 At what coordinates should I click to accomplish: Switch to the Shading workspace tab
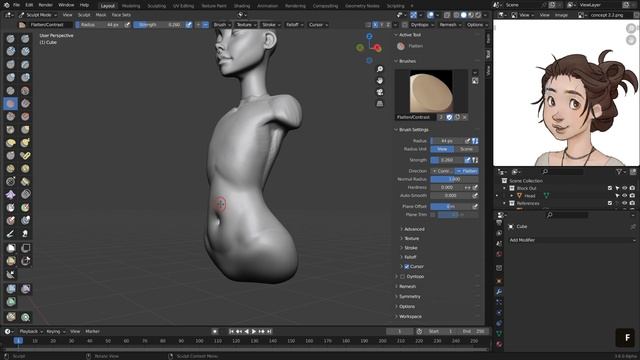point(242,6)
